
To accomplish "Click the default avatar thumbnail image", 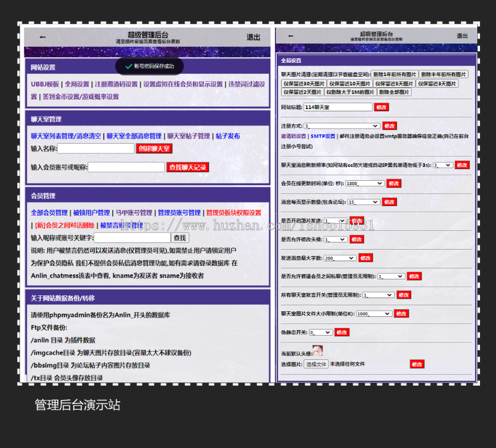I will pyautogui.click(x=317, y=350).
